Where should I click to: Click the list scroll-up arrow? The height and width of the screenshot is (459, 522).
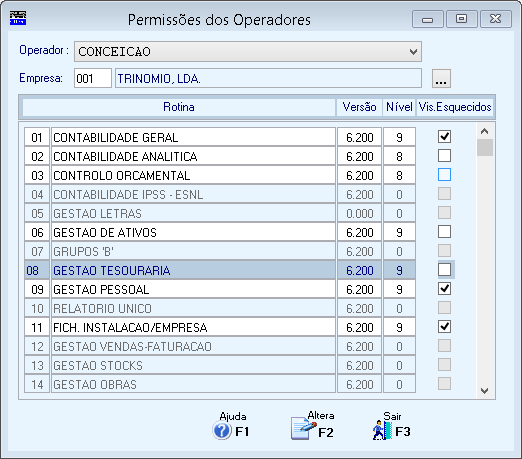coord(485,131)
